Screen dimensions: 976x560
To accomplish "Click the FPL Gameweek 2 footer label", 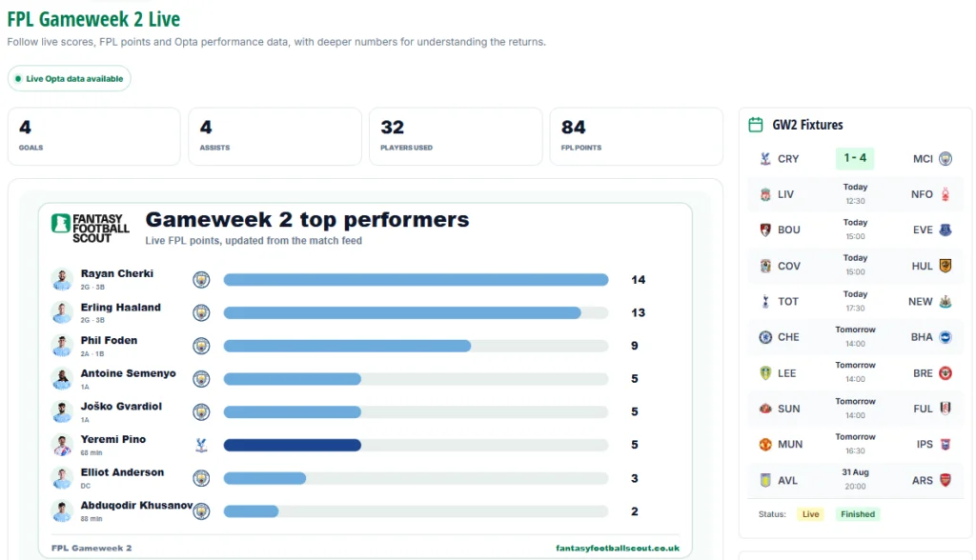I will 91,549.
